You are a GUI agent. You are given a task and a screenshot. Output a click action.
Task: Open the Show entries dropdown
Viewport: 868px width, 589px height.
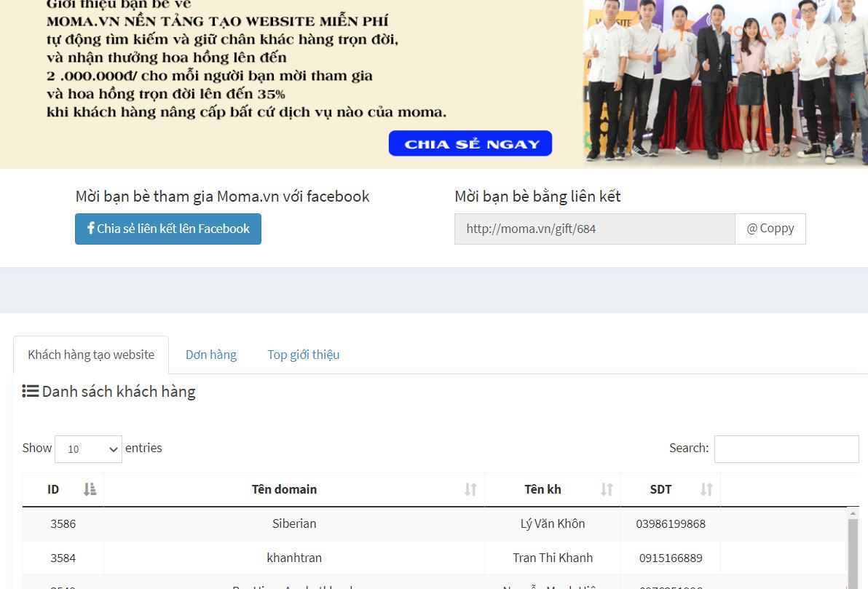coord(88,449)
